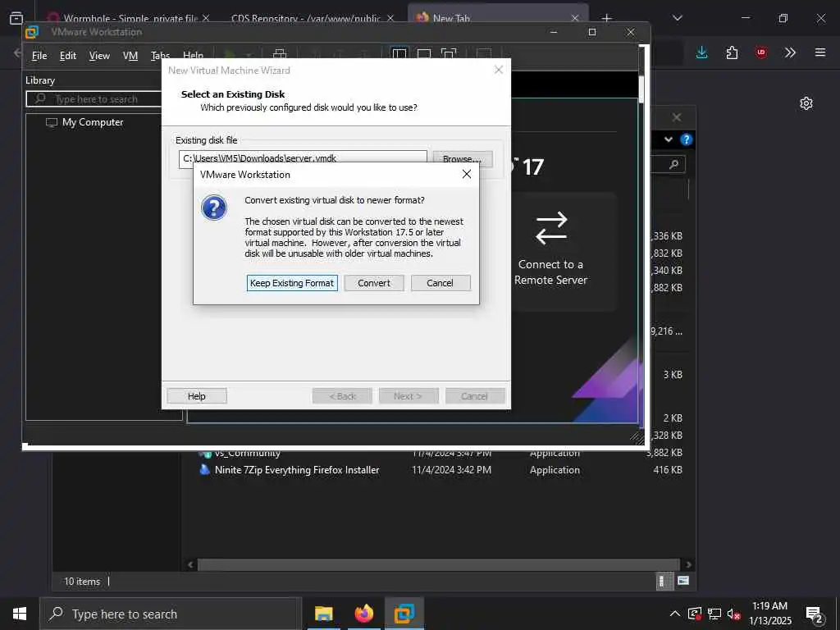Click File Explorer search magnifier icon
The image size is (840, 630).
tap(674, 164)
